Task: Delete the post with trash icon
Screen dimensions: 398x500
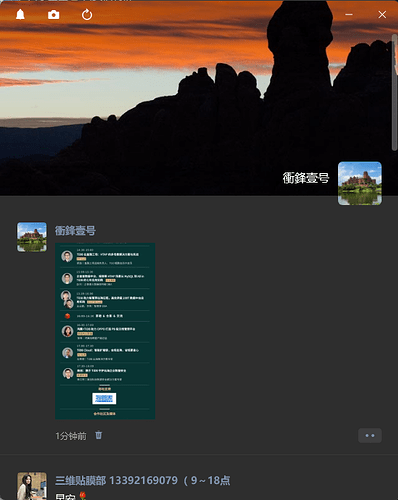Action: pyautogui.click(x=99, y=435)
